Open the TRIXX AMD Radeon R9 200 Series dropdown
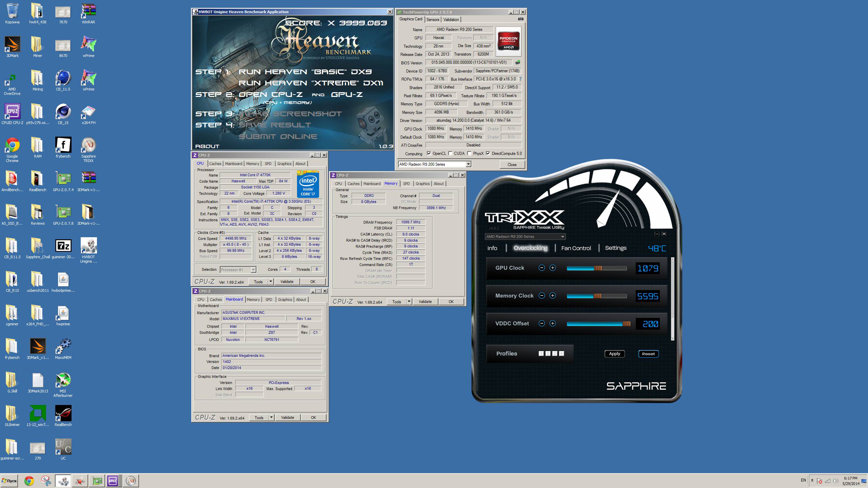Screen dimensions: 868x488 [x=525, y=237]
